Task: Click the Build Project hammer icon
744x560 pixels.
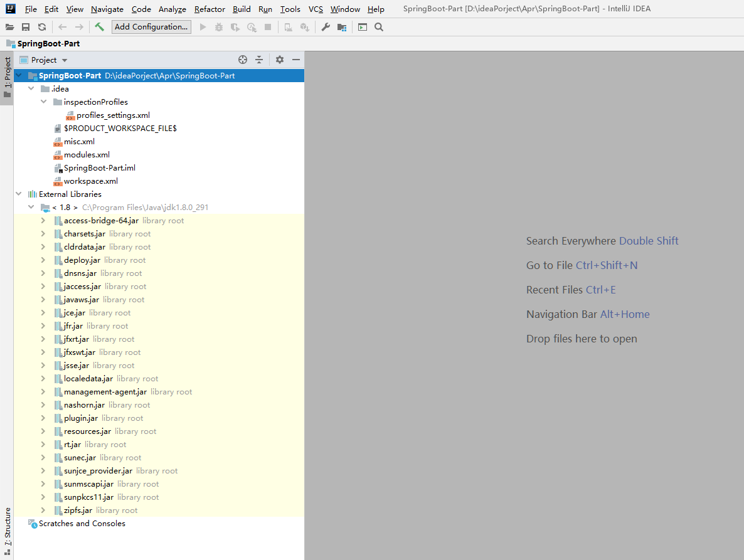Action: click(99, 26)
